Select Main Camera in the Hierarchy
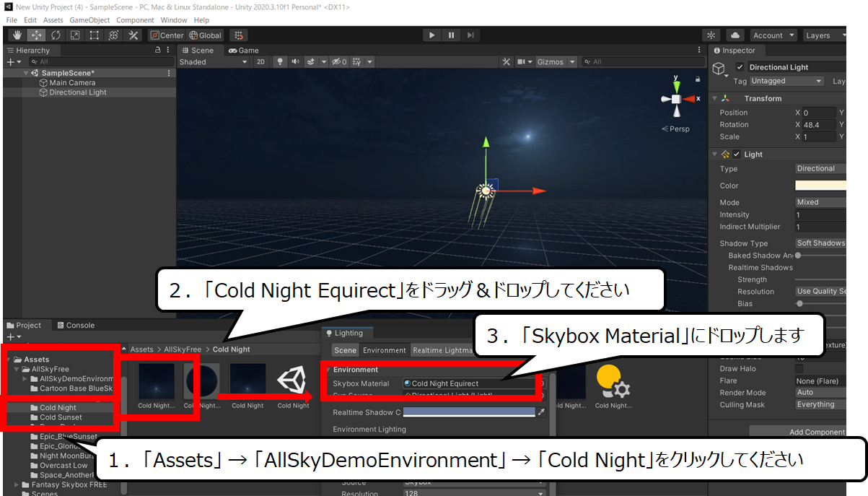Screen dimensions: 868x496 72,83
